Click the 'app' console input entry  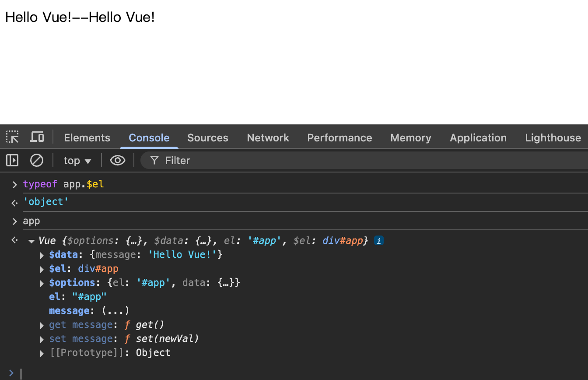[x=31, y=221]
